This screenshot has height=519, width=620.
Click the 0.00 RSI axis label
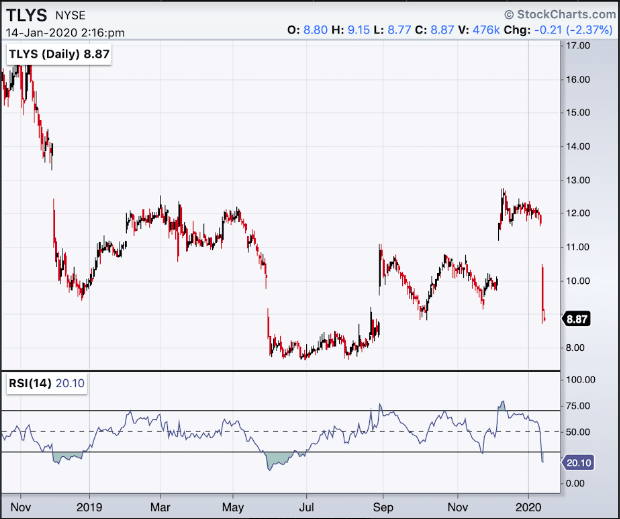pos(575,483)
